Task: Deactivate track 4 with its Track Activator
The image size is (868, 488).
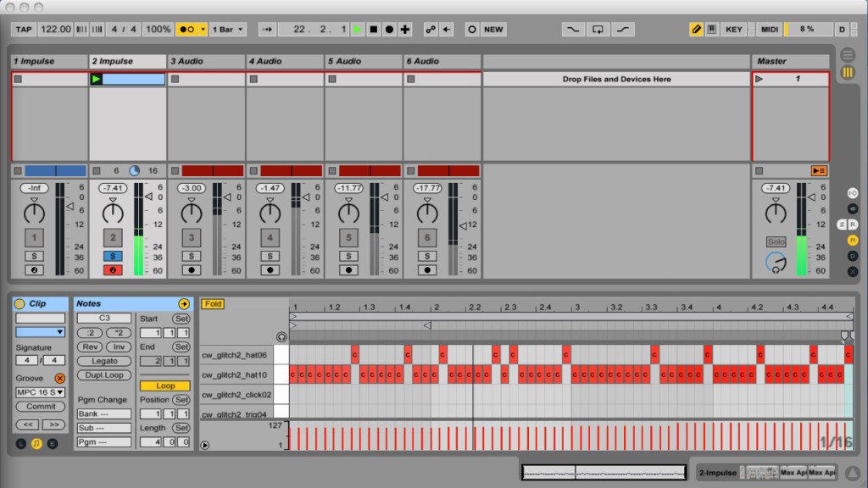Action: (x=270, y=238)
